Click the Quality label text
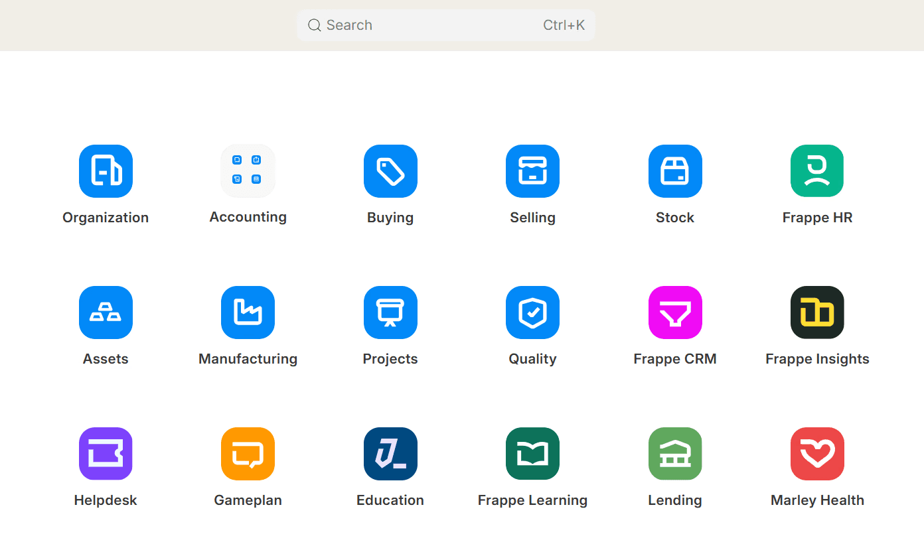Screen dimensions: 924x560 tap(532, 359)
